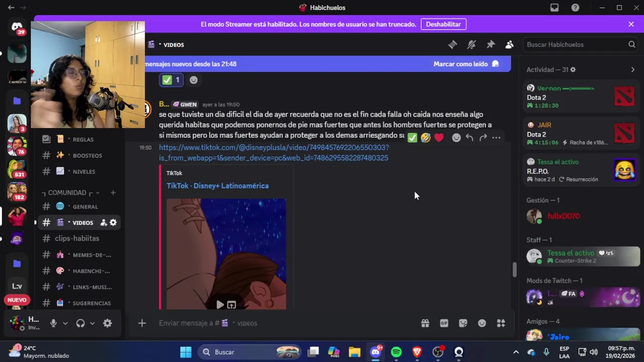Image resolution: width=644 pixels, height=362 pixels.
Task: Open the apps launcher icon
Action: click(501, 323)
